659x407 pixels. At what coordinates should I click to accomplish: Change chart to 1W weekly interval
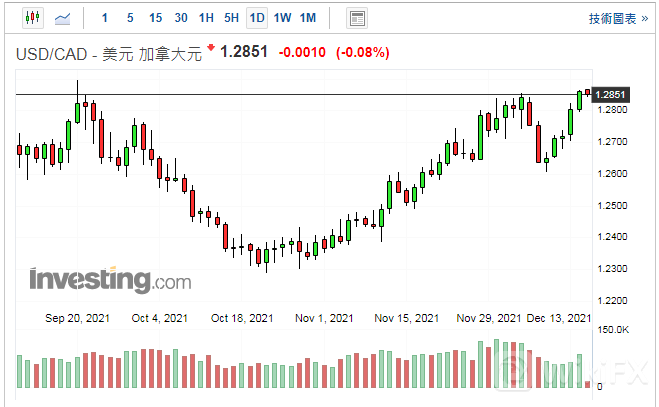click(283, 18)
